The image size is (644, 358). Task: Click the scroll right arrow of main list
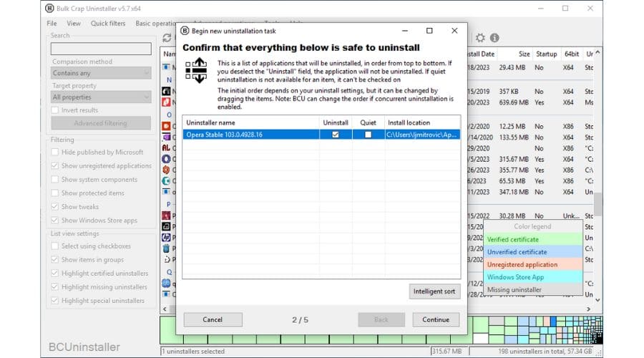click(x=589, y=309)
